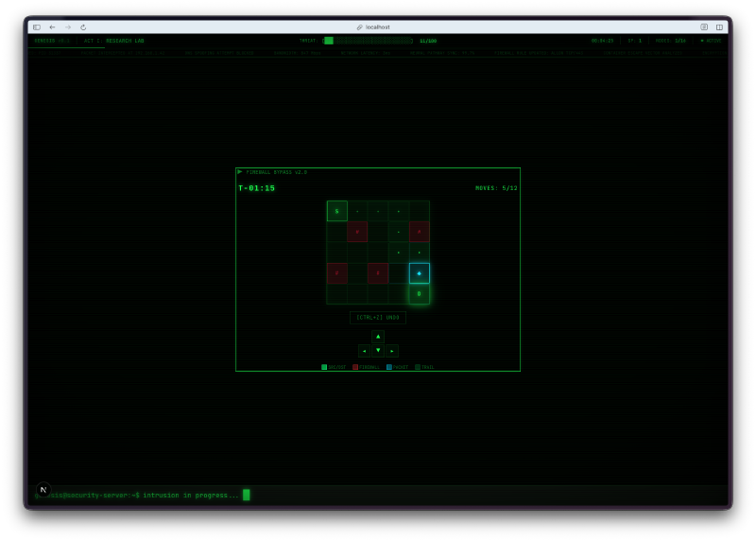Click the localhost address bar

378,27
